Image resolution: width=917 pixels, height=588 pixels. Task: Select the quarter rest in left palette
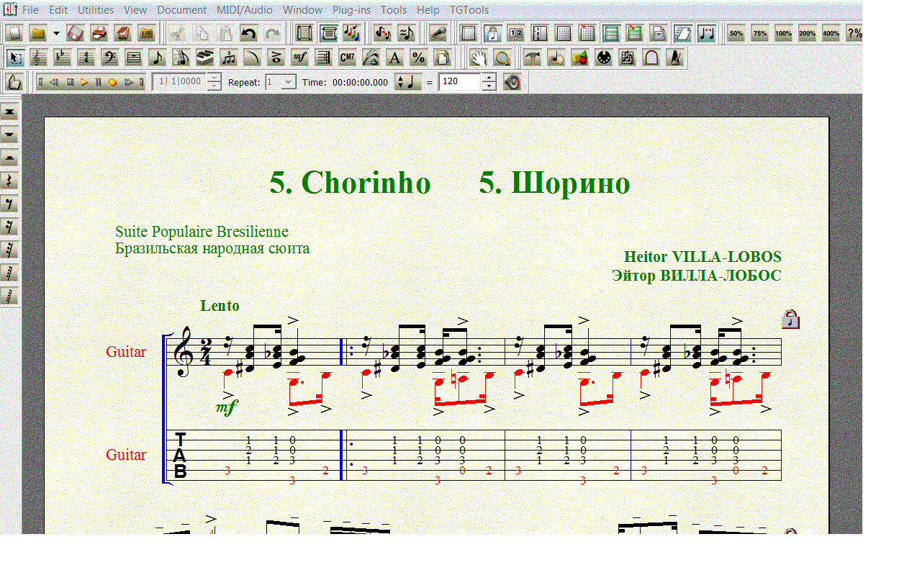(x=9, y=181)
